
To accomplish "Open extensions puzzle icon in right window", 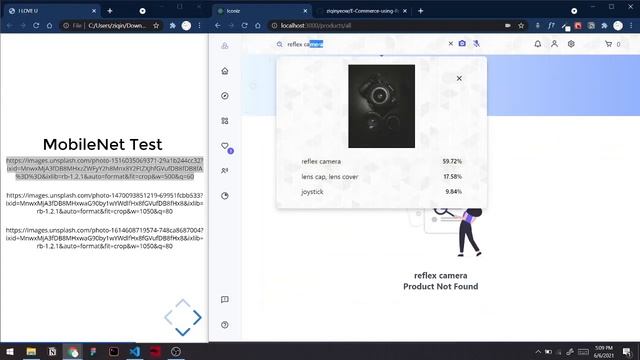I will coord(604,25).
